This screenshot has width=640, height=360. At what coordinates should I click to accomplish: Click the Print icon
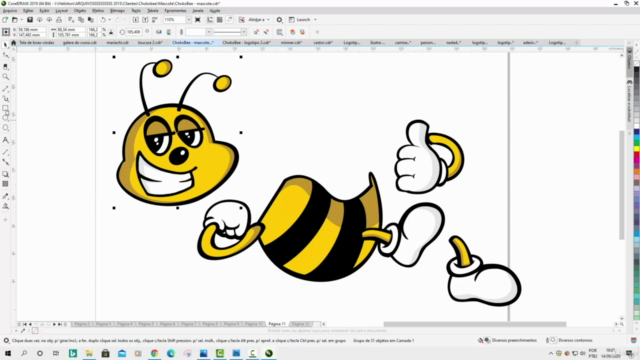pyautogui.click(x=59, y=20)
